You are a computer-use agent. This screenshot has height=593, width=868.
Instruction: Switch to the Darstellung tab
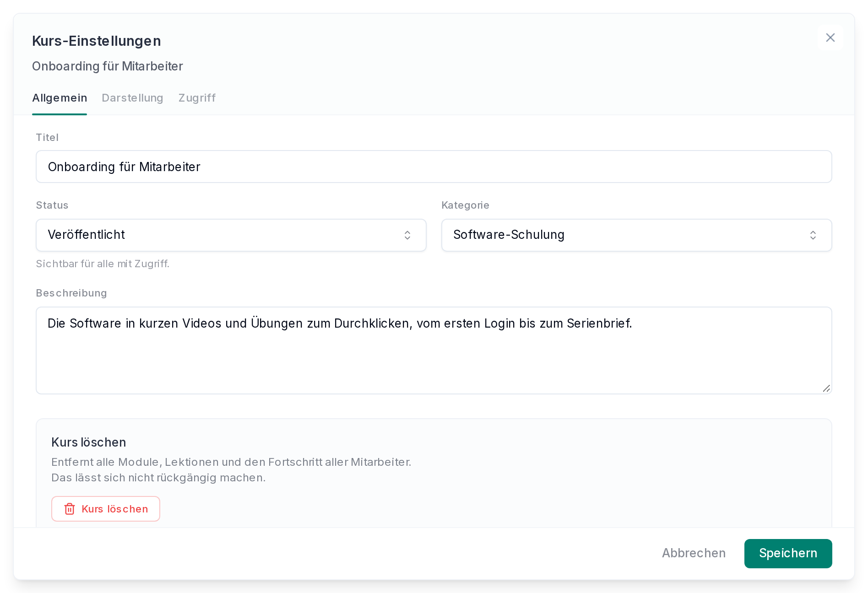[132, 98]
